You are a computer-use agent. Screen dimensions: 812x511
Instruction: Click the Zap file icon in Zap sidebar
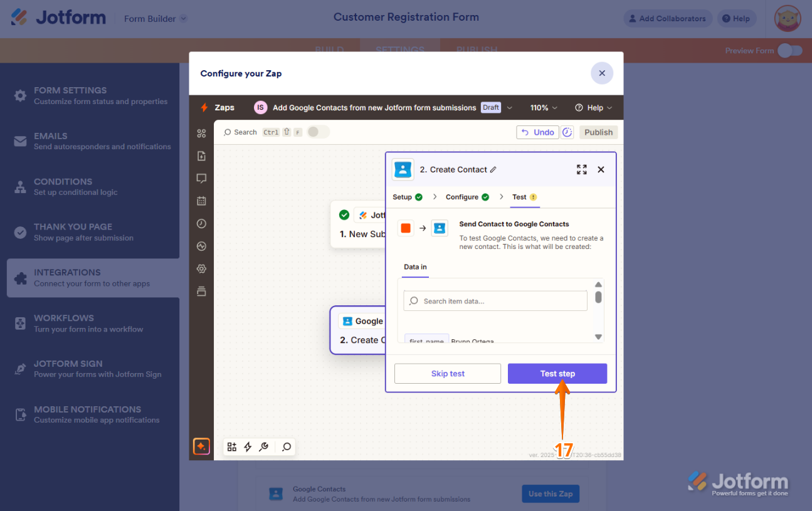[201, 155]
